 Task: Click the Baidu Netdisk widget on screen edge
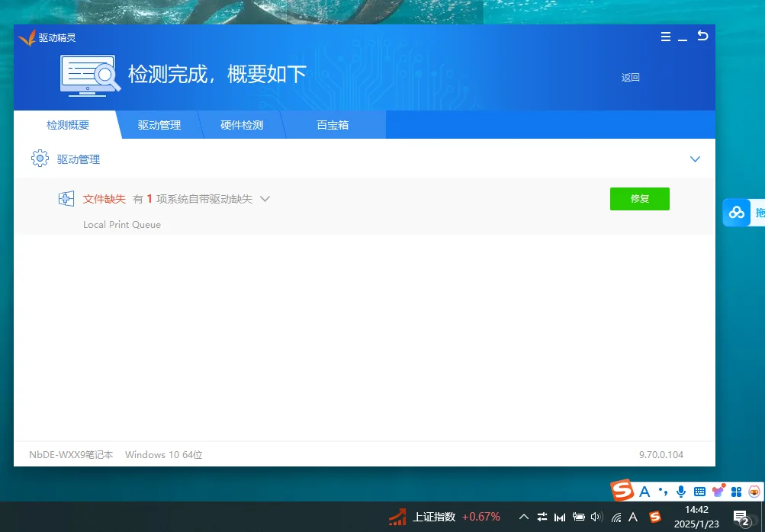(738, 213)
